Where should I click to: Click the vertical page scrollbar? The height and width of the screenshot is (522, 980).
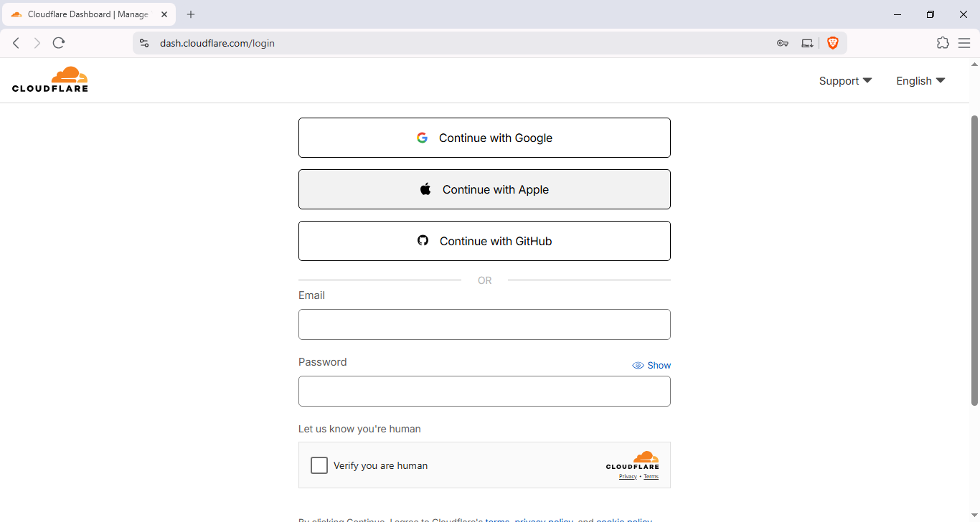click(x=974, y=258)
